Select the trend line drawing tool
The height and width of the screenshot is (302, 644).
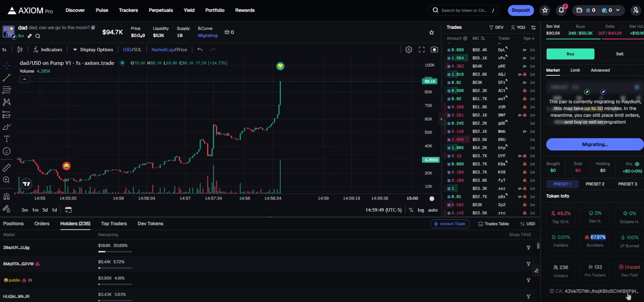click(6, 77)
